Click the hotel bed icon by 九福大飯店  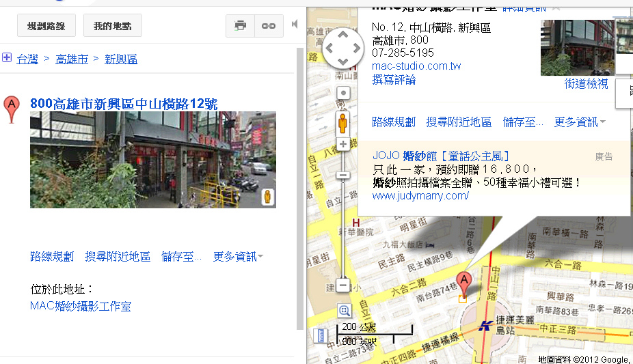(429, 244)
